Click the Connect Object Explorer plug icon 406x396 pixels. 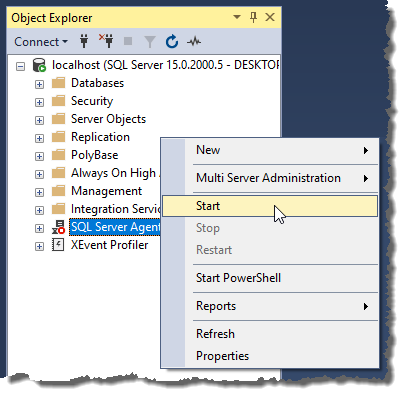[84, 42]
